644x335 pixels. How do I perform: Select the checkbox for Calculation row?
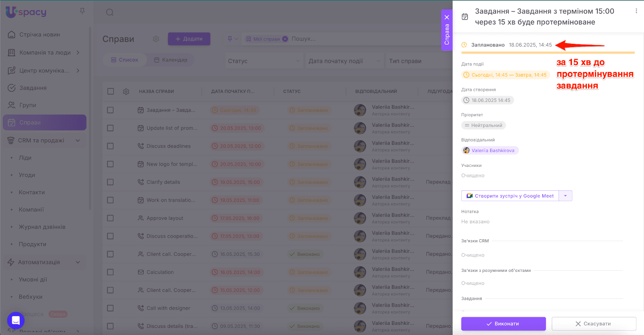tap(110, 272)
